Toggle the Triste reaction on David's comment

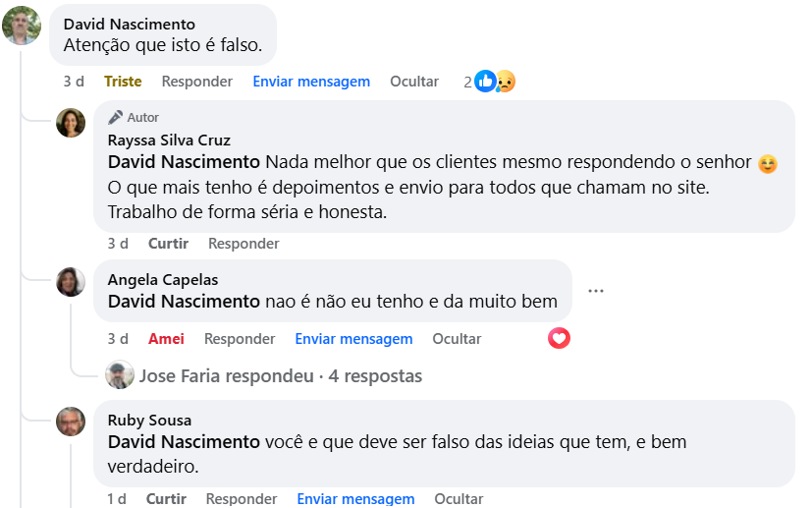(123, 82)
